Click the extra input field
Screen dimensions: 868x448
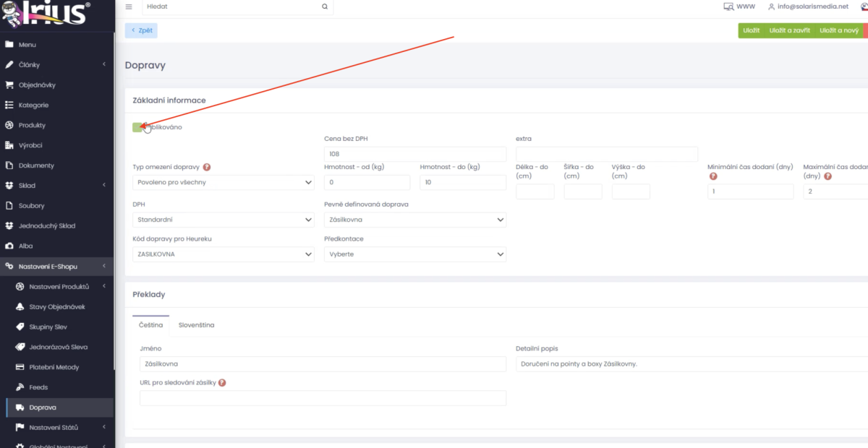[x=607, y=154]
